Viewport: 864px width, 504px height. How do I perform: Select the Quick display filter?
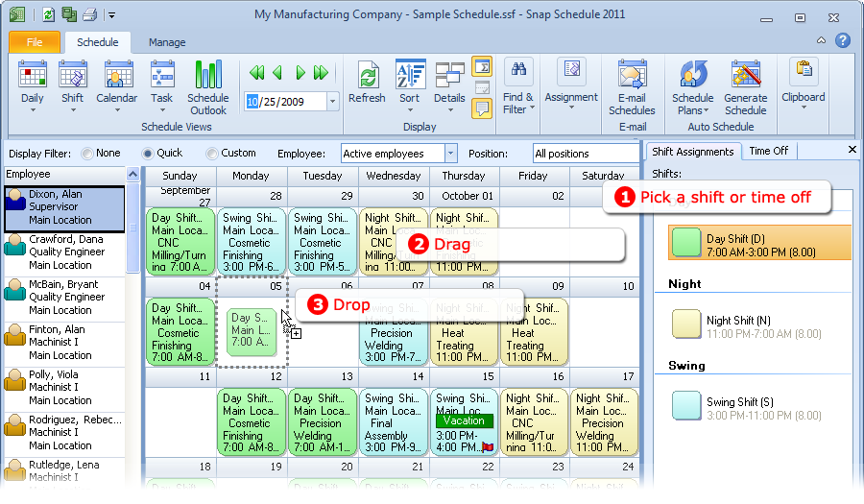click(x=147, y=154)
